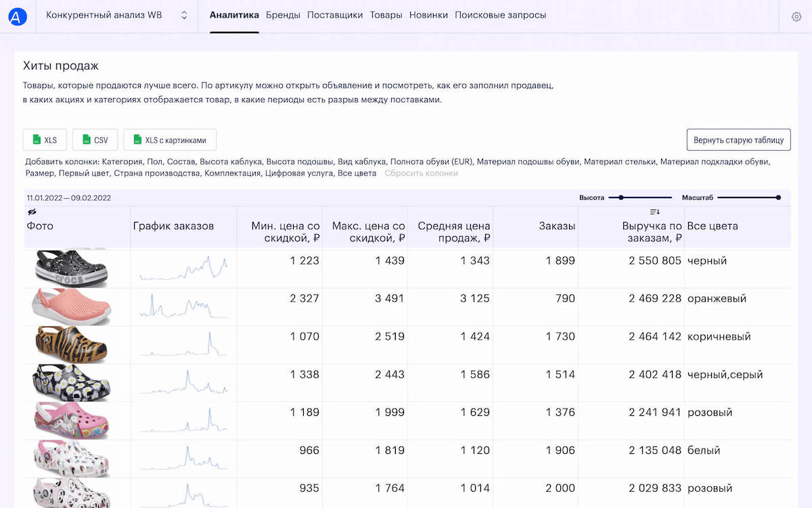Click revenue value 2 550 805
This screenshot has width=812, height=508.
(655, 260)
